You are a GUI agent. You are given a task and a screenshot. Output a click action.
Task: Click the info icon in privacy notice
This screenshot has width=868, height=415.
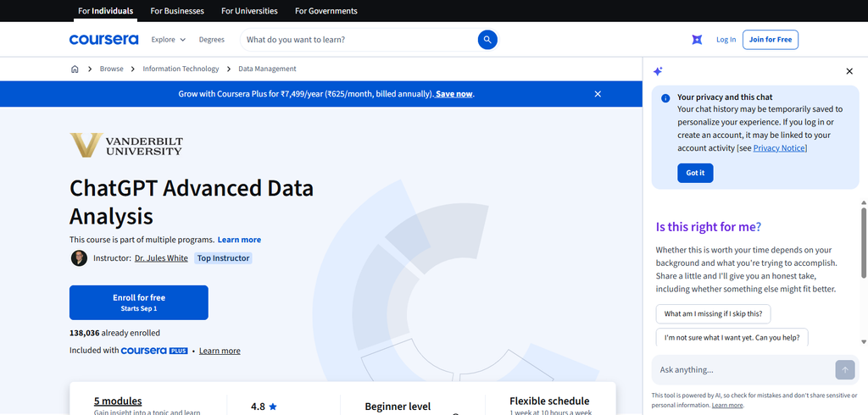[x=665, y=98]
